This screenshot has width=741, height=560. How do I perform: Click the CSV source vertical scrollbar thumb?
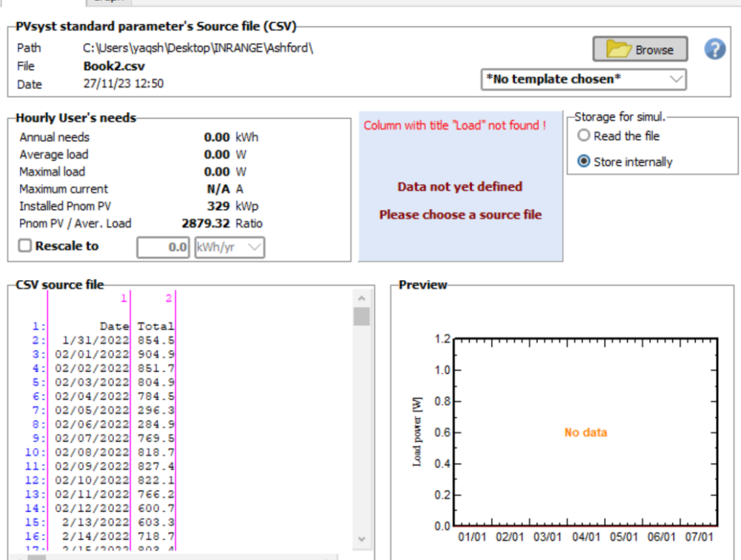(362, 318)
